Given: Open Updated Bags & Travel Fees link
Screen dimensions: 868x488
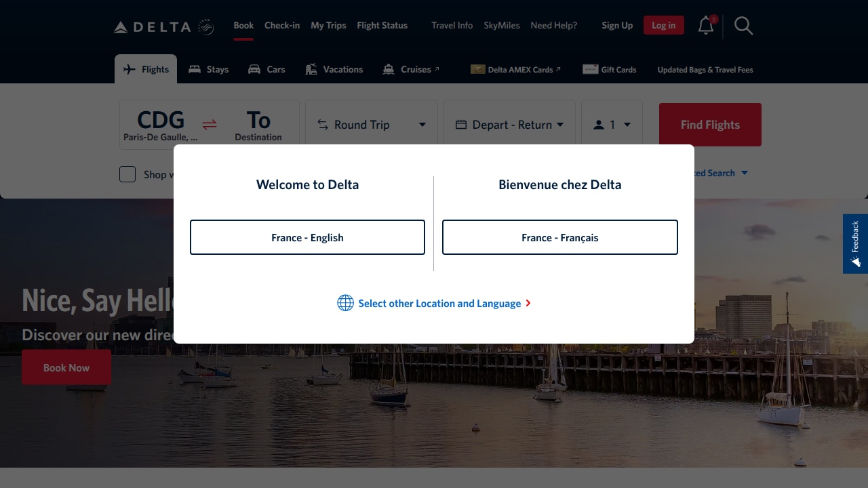Looking at the screenshot, I should coord(705,69).
